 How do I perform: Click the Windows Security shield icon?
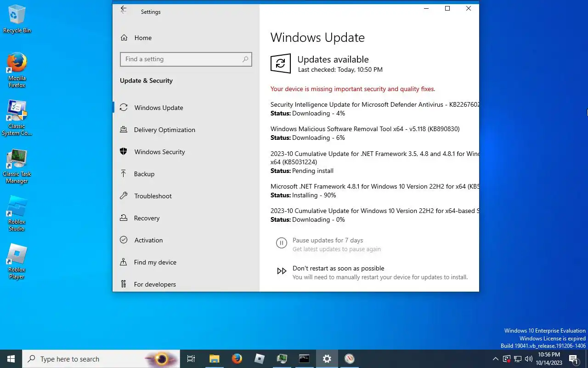pos(123,151)
